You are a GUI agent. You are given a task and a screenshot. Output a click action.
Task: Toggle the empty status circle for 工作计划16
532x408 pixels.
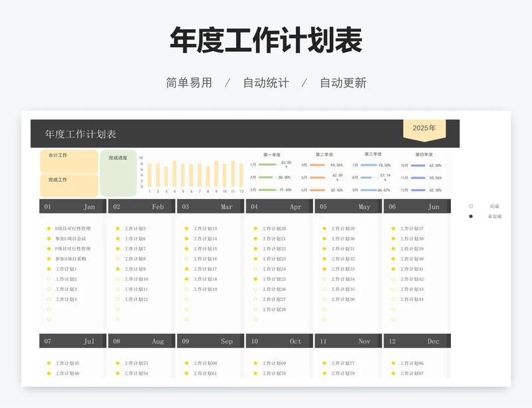click(x=187, y=259)
